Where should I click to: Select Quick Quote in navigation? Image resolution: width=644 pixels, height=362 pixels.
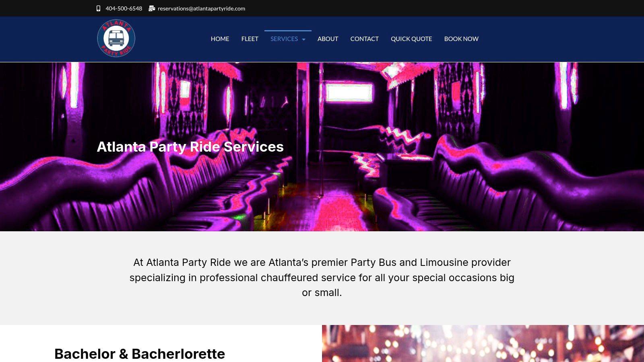tap(411, 39)
